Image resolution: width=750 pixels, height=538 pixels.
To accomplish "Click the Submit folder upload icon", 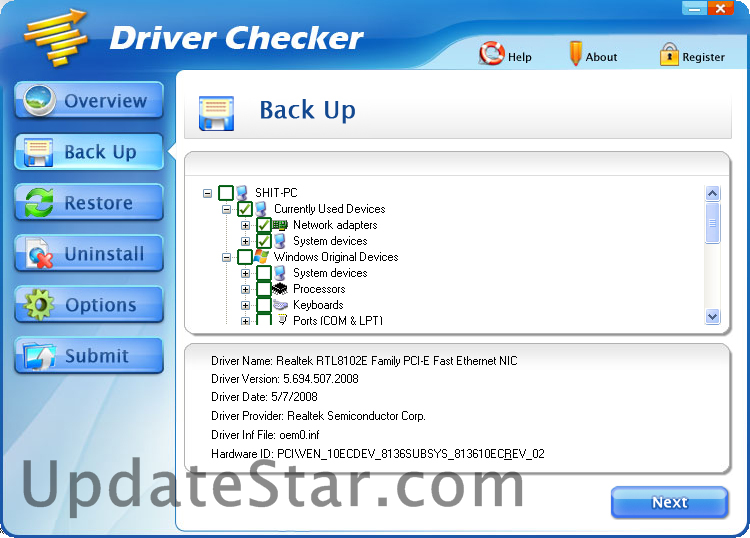I will 39,356.
